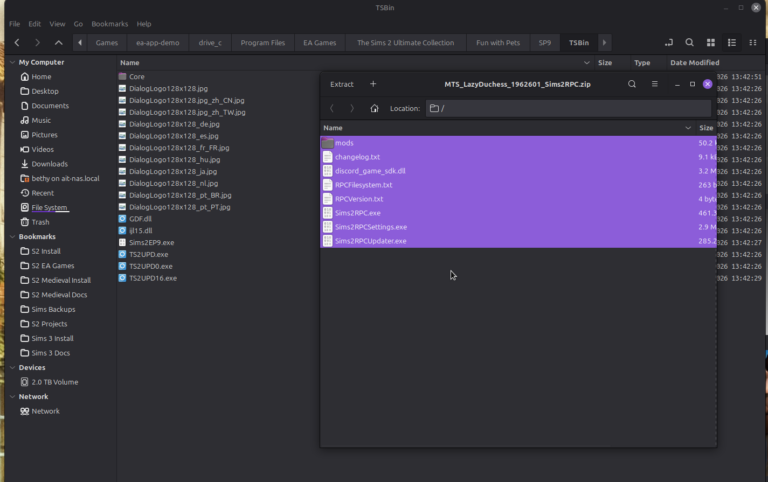The width and height of the screenshot is (768, 482).
Task: Click the Extract button
Action: pos(341,84)
